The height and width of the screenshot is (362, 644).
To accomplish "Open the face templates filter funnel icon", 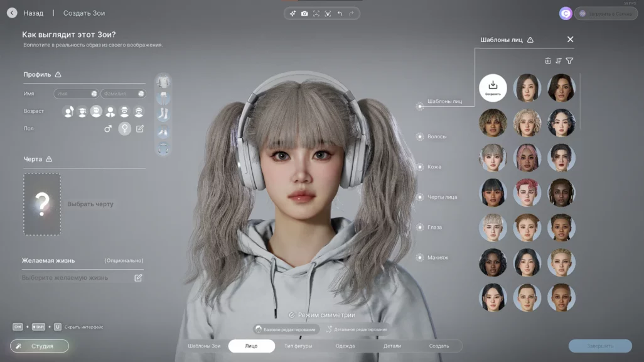I will (569, 61).
